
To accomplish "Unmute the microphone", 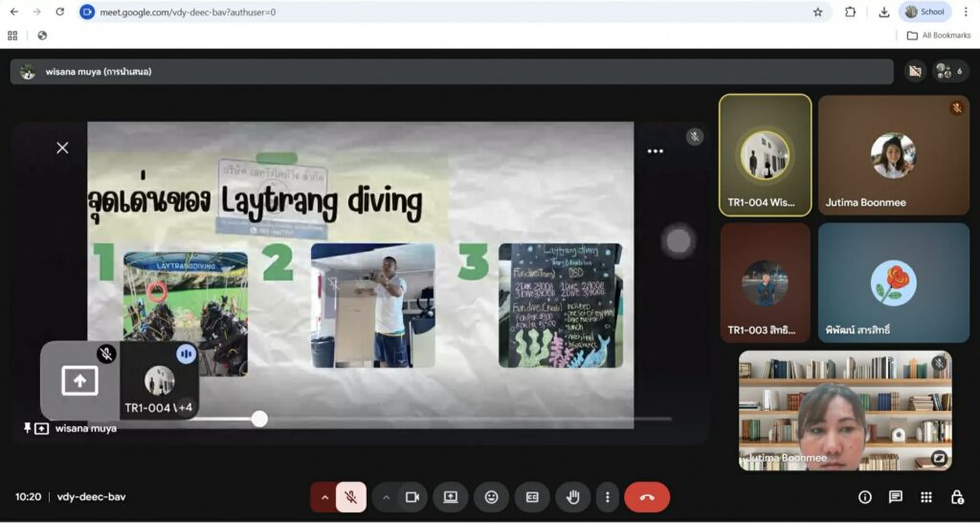I will coord(351,497).
